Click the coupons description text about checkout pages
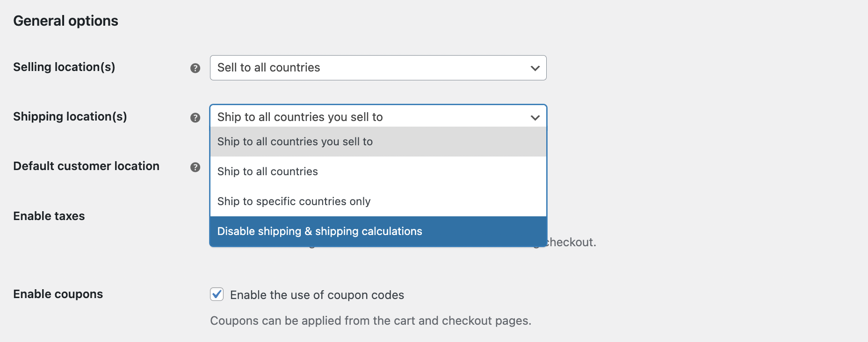 370,321
